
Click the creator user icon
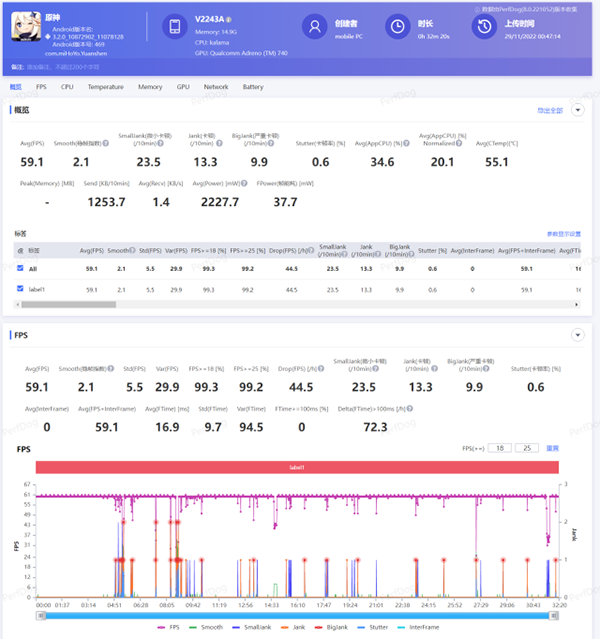315,28
